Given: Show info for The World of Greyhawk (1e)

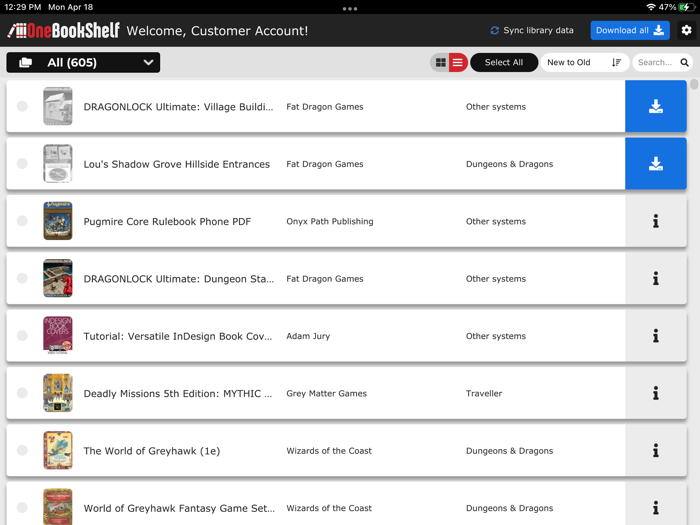Looking at the screenshot, I should pos(655,450).
